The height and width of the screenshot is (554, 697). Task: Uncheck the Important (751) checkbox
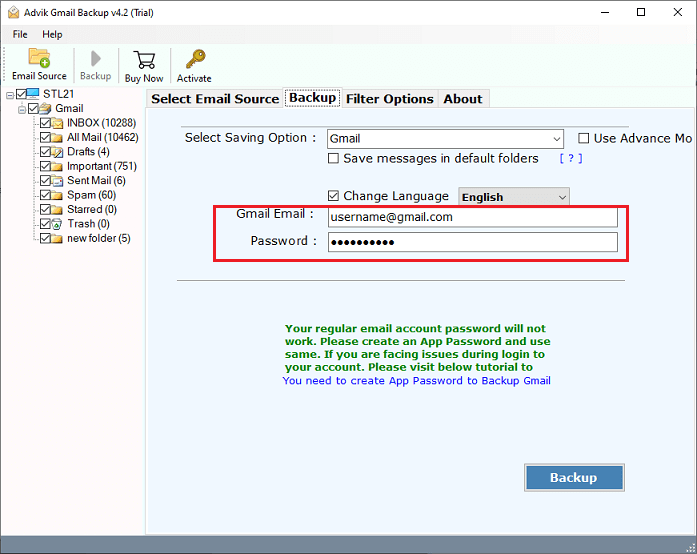tap(45, 166)
